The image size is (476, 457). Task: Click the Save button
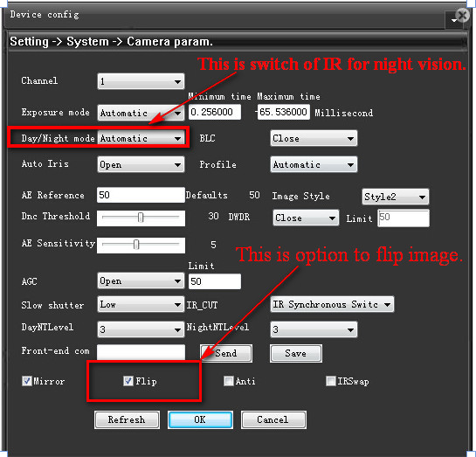pos(296,353)
